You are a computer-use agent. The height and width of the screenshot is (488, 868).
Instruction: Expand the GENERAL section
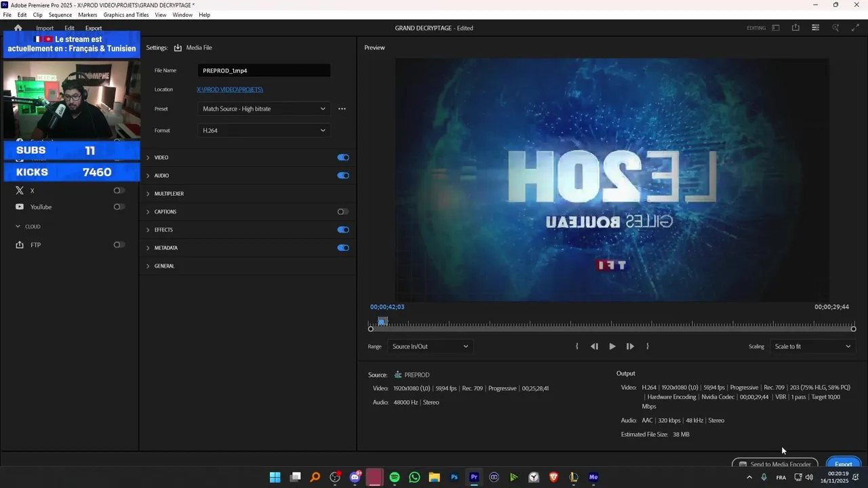(x=149, y=266)
